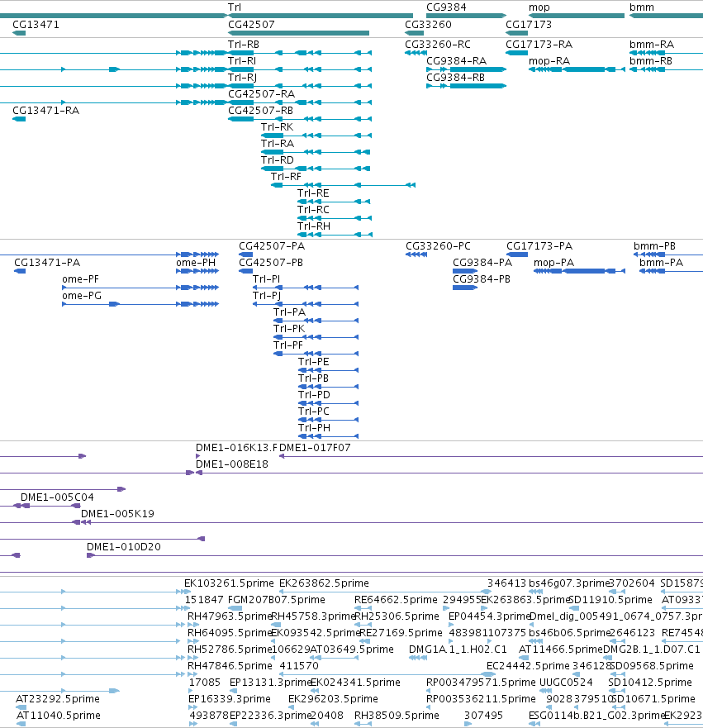703x728 pixels.
Task: Open the CG42507 gene label
Action: pyautogui.click(x=251, y=25)
